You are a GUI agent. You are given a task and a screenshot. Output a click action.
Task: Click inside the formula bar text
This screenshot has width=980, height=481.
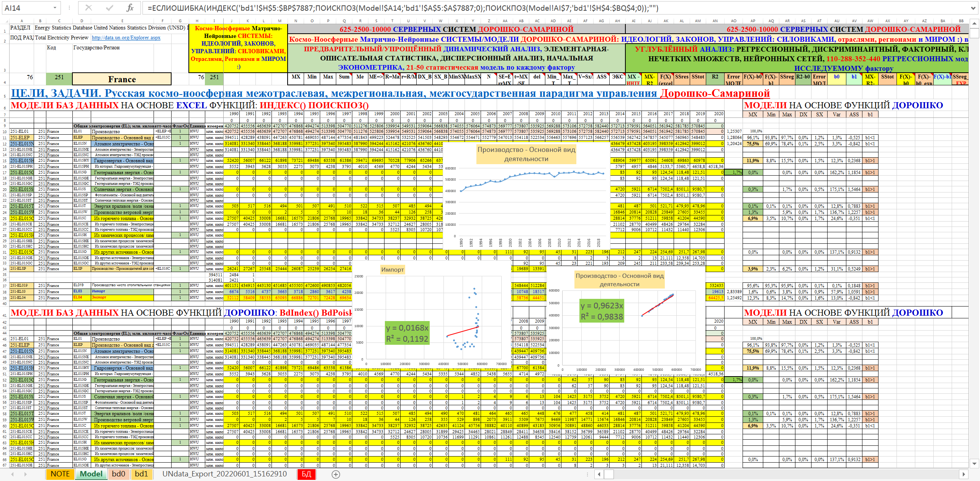(383, 8)
